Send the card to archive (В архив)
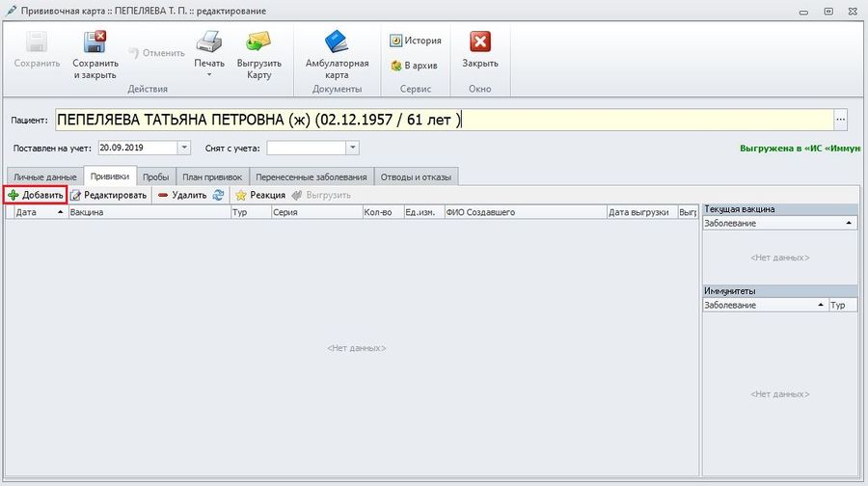Screen dimensions: 868x486 pos(415,66)
